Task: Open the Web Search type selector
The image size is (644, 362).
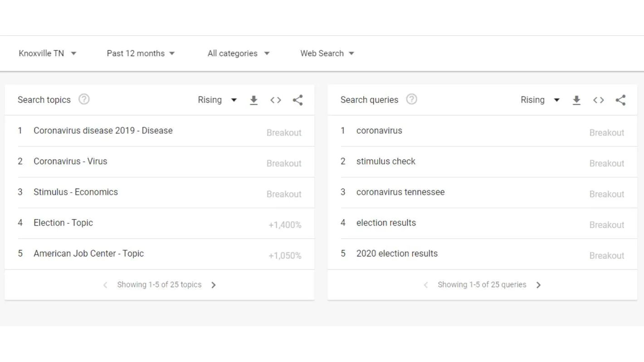Action: click(x=327, y=53)
